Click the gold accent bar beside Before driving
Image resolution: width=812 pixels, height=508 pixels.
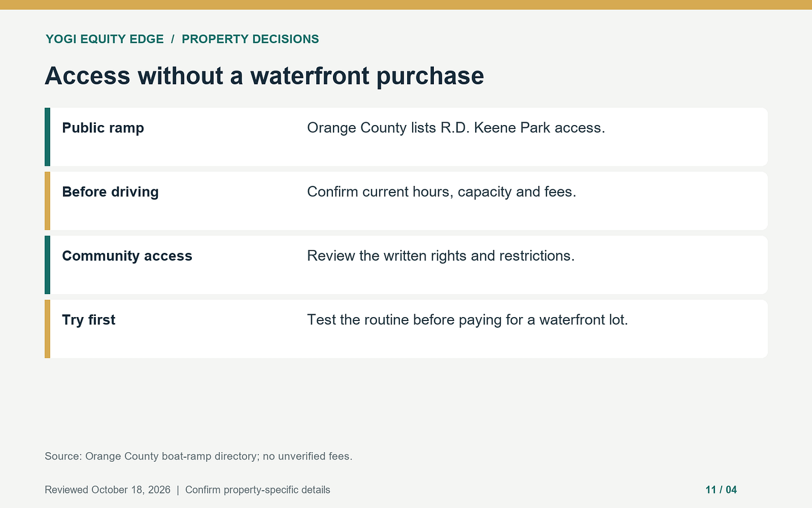point(47,201)
